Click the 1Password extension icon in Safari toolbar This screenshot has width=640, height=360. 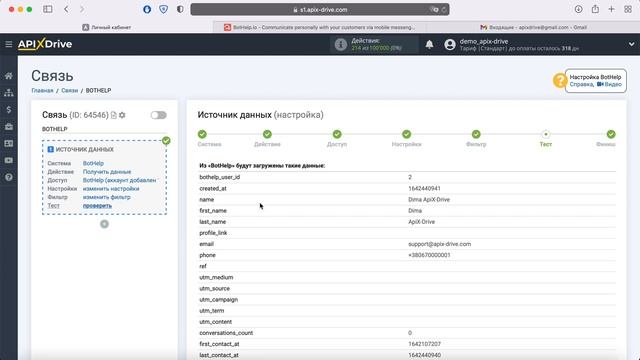147,9
